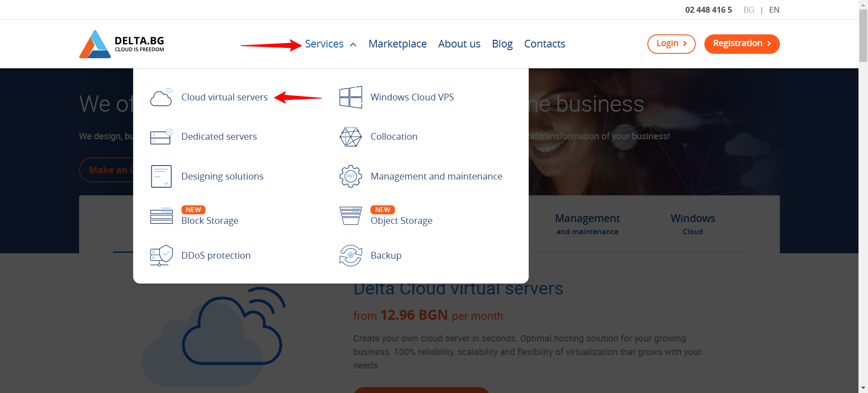The width and height of the screenshot is (868, 393).
Task: Select Windows Cloud VPS from the menu
Action: coord(412,97)
